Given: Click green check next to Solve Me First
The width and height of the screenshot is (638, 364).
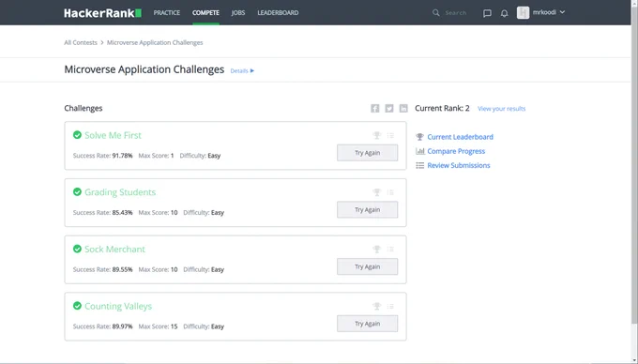Looking at the screenshot, I should (77, 134).
